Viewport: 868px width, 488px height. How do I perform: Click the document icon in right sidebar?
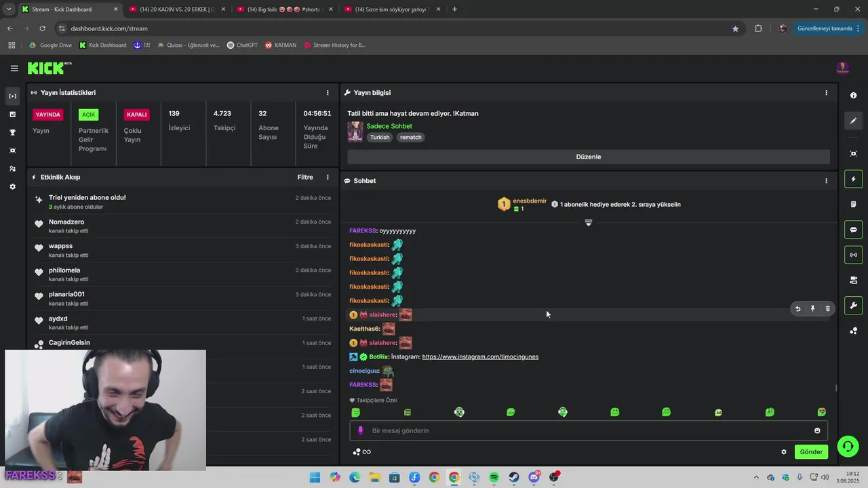pyautogui.click(x=853, y=204)
